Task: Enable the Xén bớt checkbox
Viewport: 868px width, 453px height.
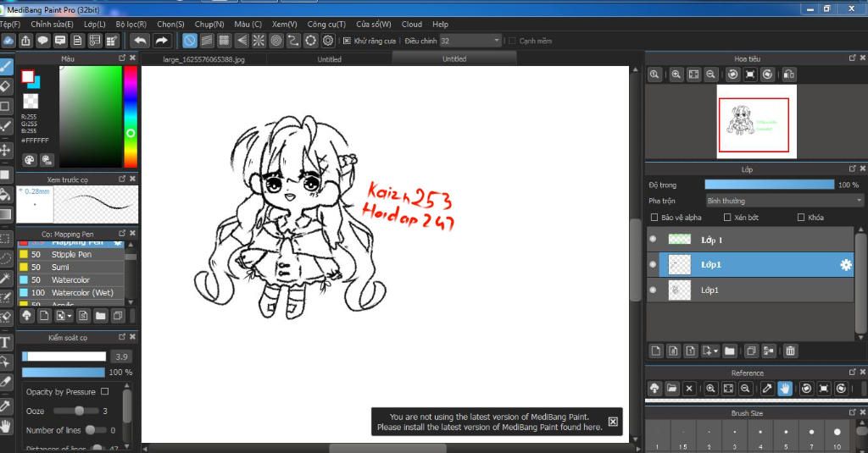Action: tap(727, 218)
